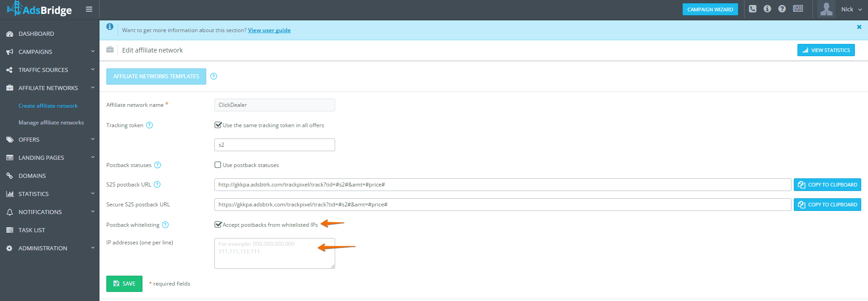Open Domains from the sidebar

click(x=32, y=176)
